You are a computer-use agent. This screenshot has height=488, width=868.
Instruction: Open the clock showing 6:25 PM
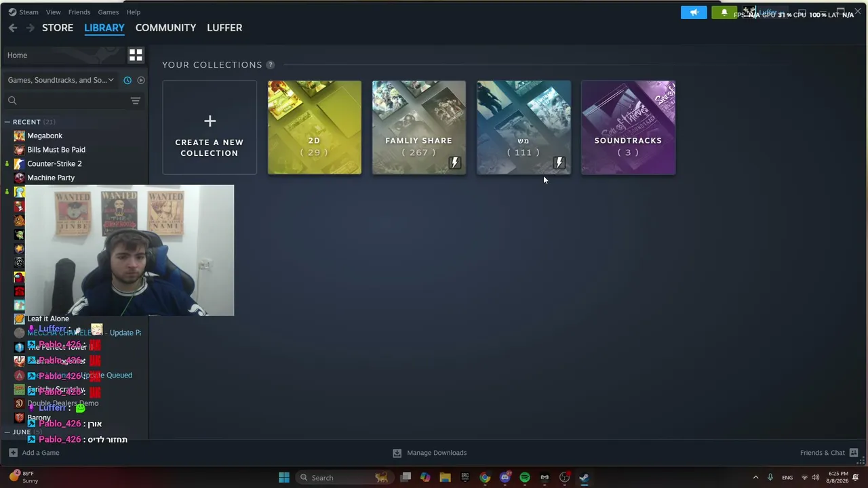point(838,478)
